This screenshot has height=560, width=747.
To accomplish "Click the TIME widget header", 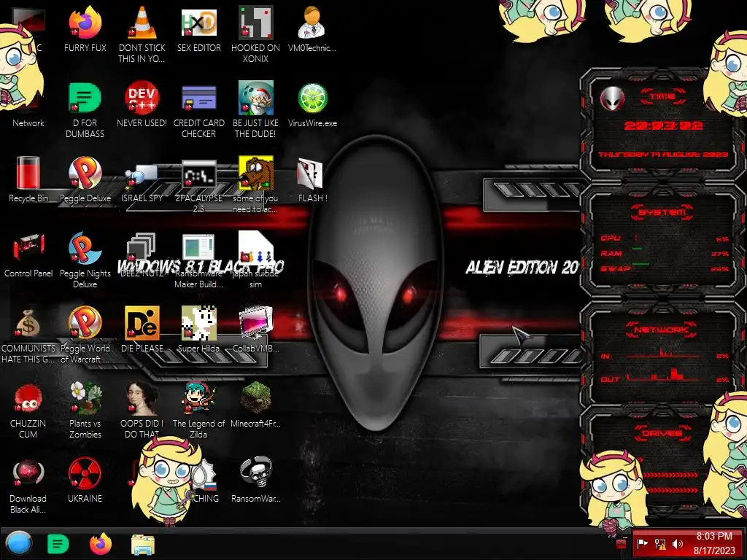I will [662, 96].
